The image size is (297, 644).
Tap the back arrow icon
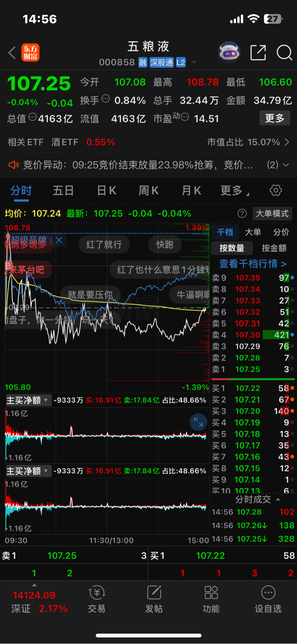[12, 53]
